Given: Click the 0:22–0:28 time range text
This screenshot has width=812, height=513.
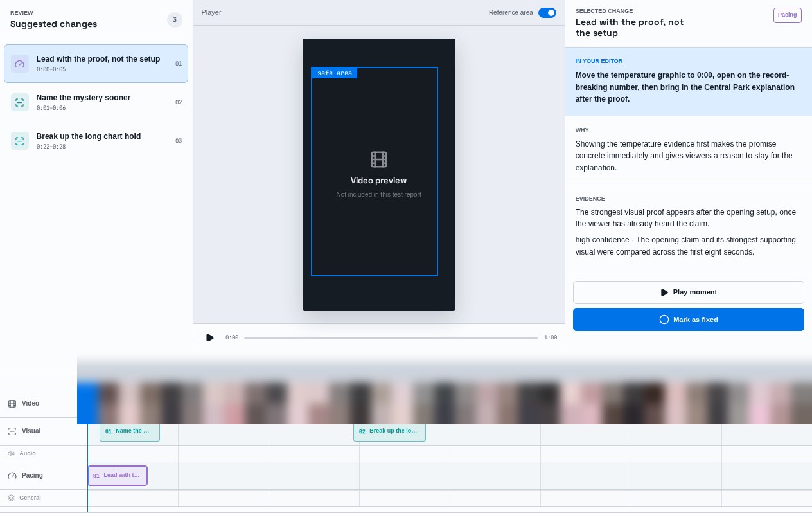Looking at the screenshot, I should click(51, 147).
